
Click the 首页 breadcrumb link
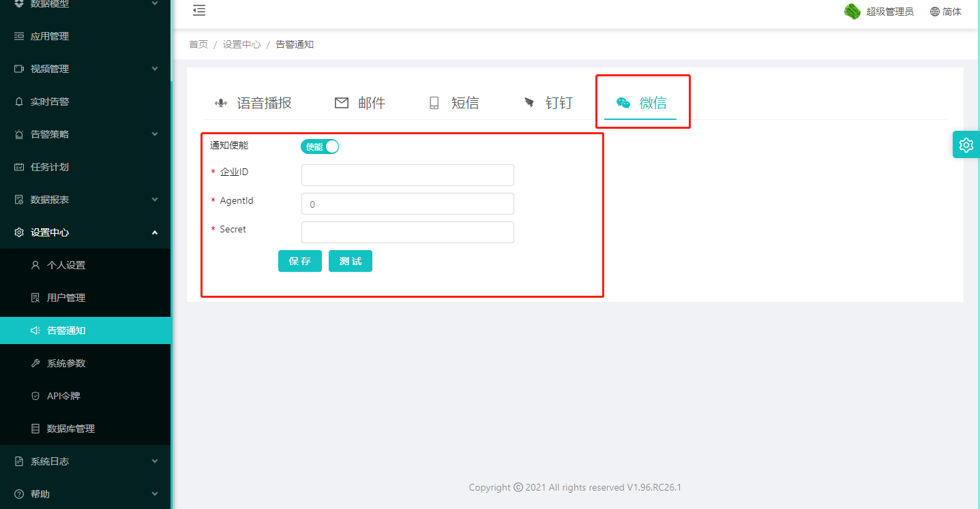click(198, 44)
